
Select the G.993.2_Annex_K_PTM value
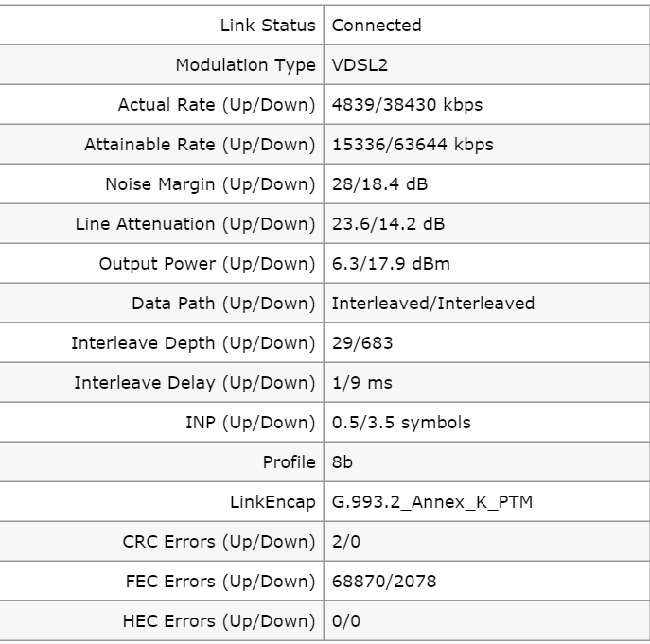pos(432,502)
